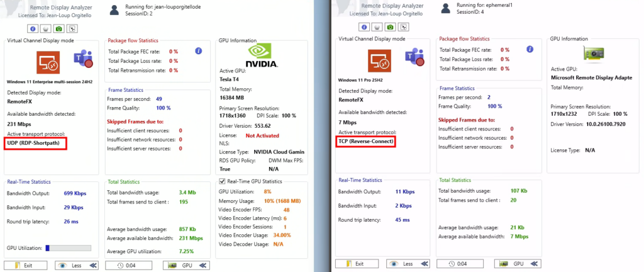Click the blue info icon beside left Package flow Statistics

[198, 50]
